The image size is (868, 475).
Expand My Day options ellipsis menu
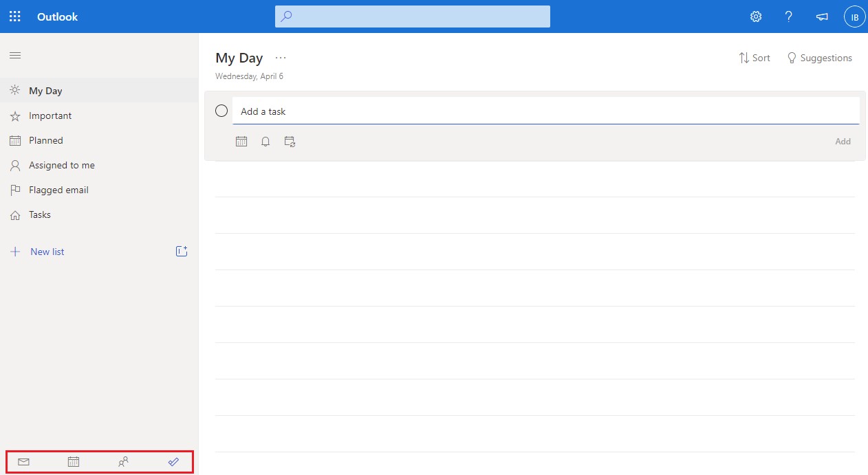point(281,58)
